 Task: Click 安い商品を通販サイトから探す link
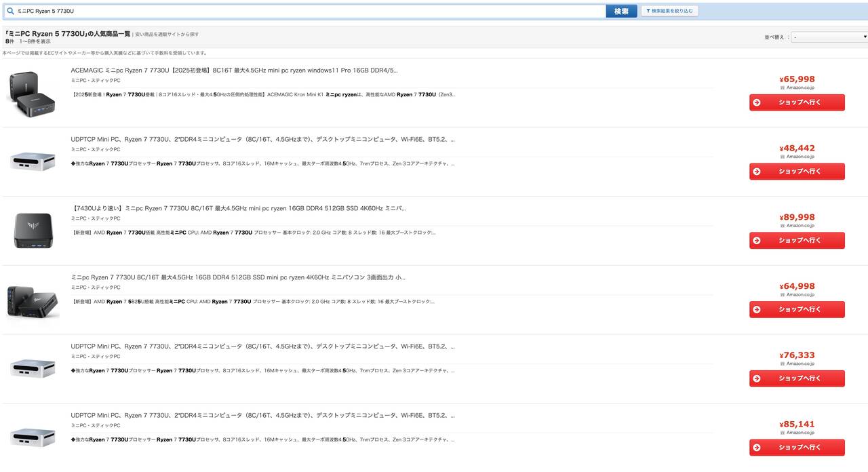(x=167, y=34)
